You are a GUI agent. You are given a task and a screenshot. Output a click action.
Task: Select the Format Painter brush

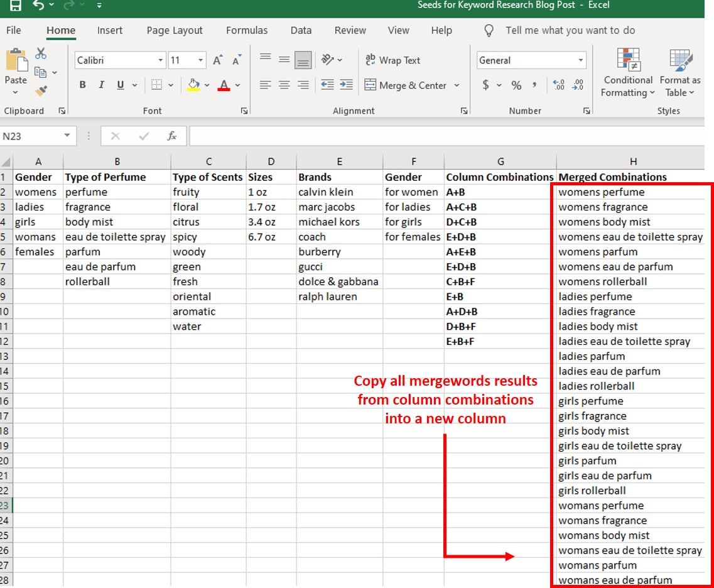tap(41, 90)
